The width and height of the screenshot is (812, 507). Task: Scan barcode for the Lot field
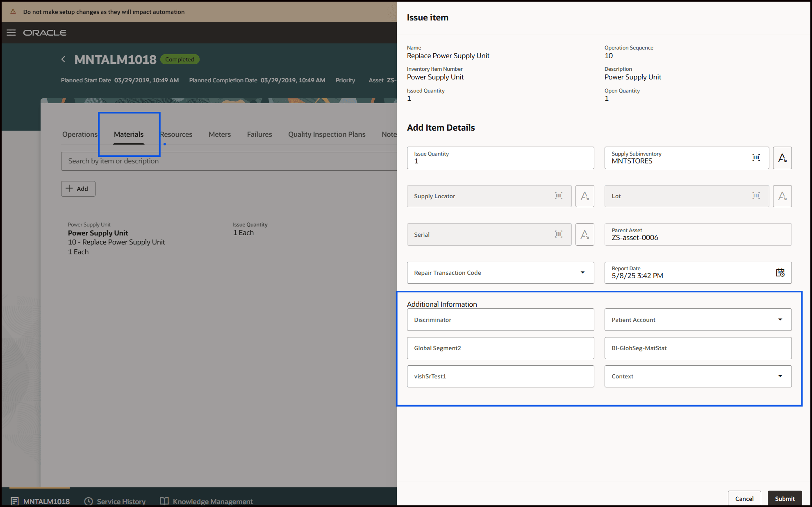point(756,196)
